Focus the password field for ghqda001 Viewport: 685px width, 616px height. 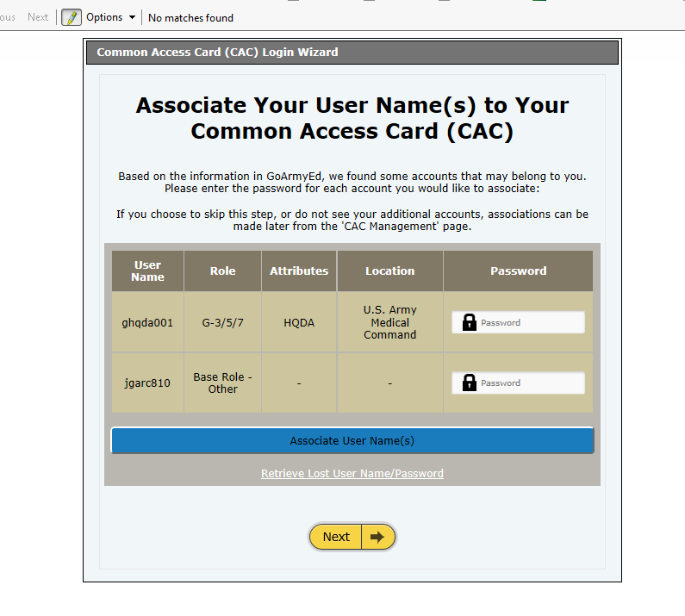[x=518, y=322]
